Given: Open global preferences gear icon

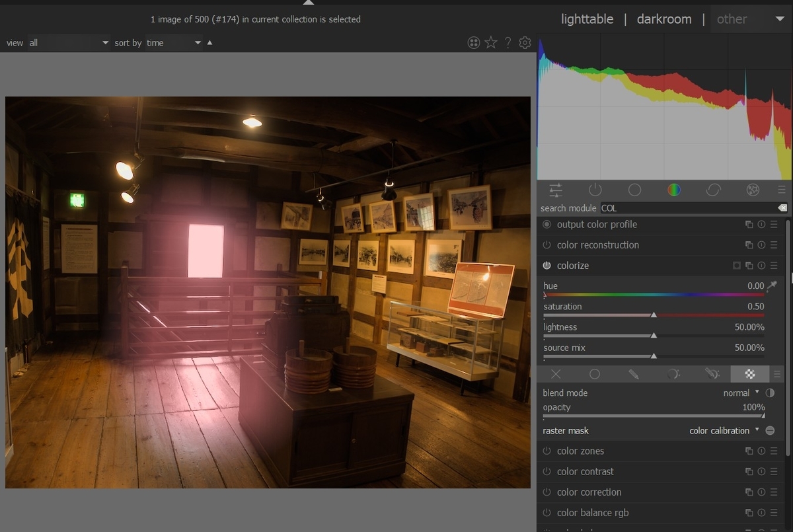Looking at the screenshot, I should [x=525, y=43].
